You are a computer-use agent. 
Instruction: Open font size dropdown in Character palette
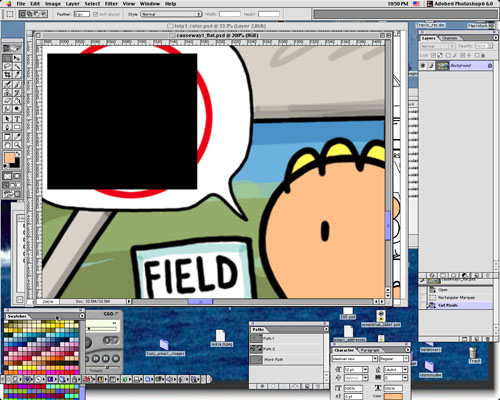click(365, 370)
